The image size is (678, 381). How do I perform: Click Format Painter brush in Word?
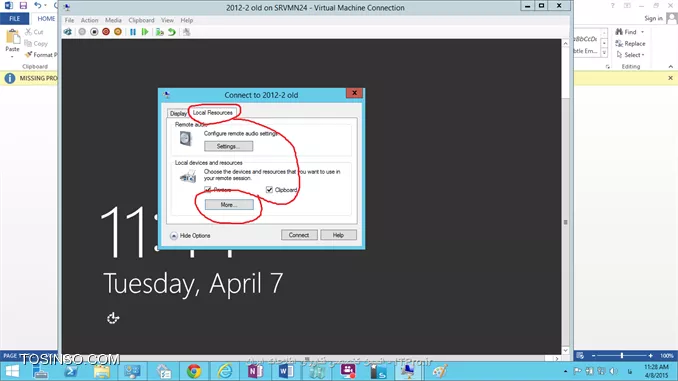pos(29,55)
